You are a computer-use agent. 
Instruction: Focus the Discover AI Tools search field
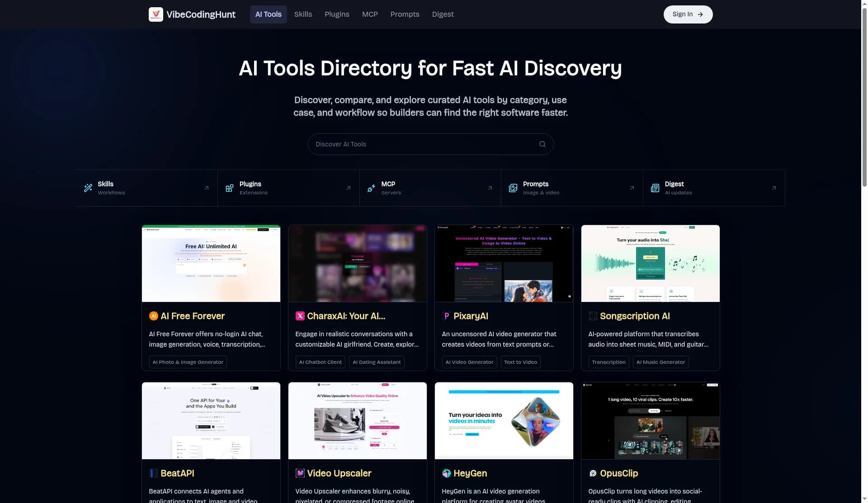click(430, 144)
